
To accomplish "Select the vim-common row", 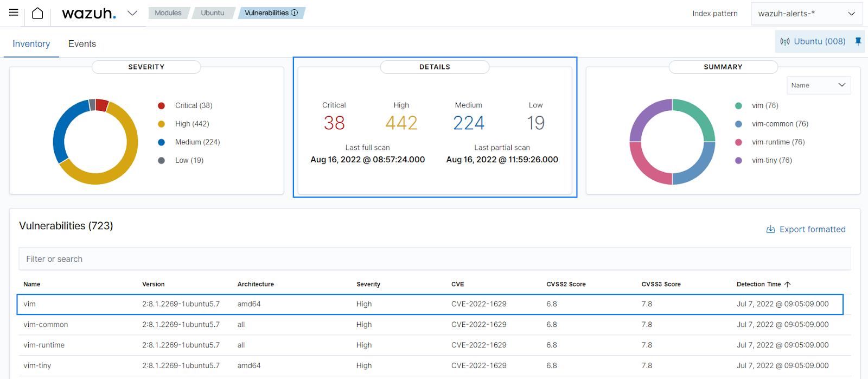I will coord(435,325).
